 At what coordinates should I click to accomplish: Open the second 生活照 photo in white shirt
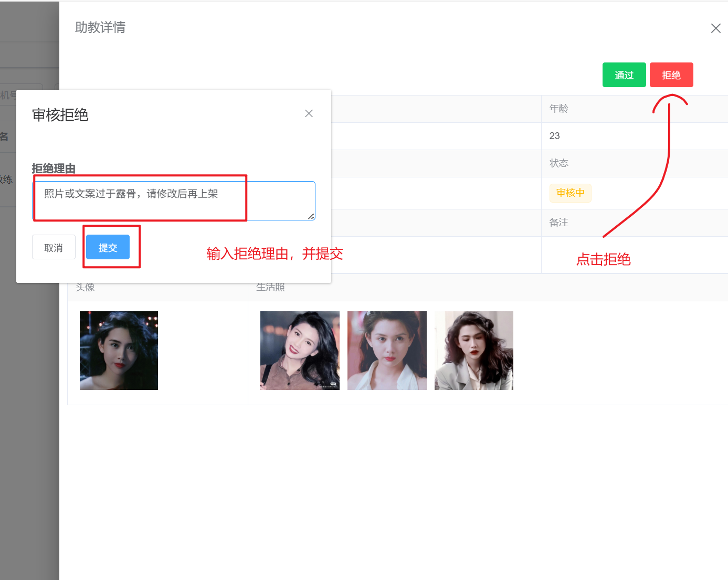tap(387, 351)
